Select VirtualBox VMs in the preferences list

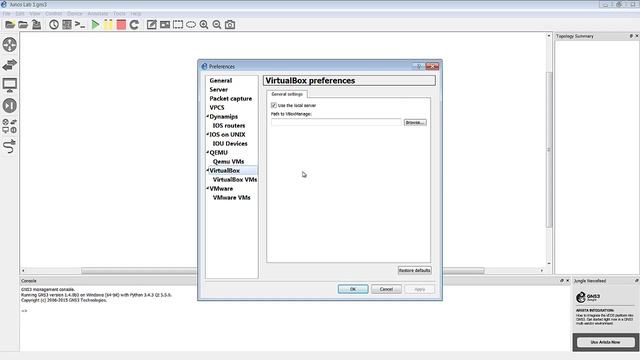pyautogui.click(x=235, y=179)
